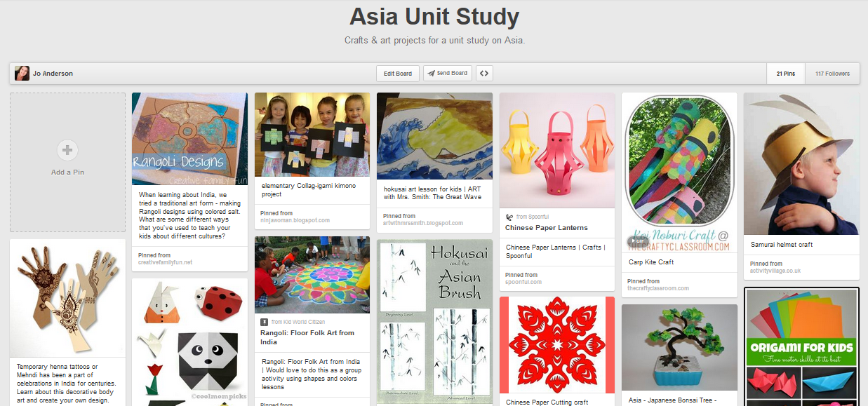
Task: Open the activityvillage.co.uk source link
Action: pos(775,271)
